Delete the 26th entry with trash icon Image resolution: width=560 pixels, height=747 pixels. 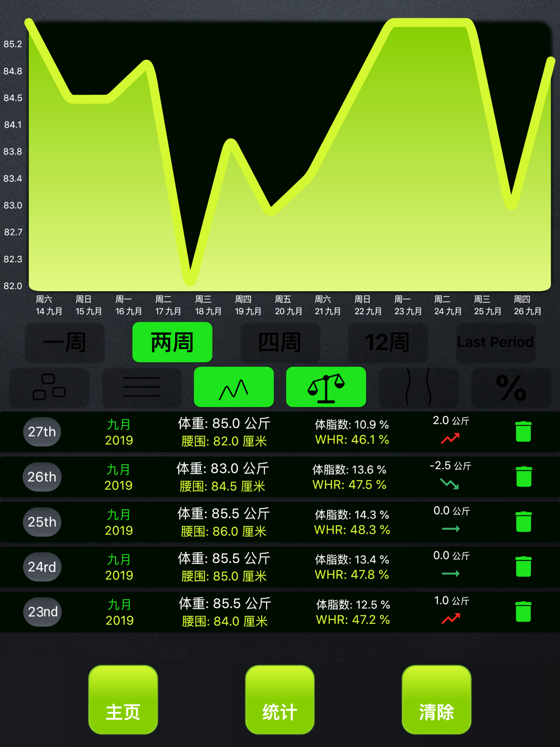[524, 477]
